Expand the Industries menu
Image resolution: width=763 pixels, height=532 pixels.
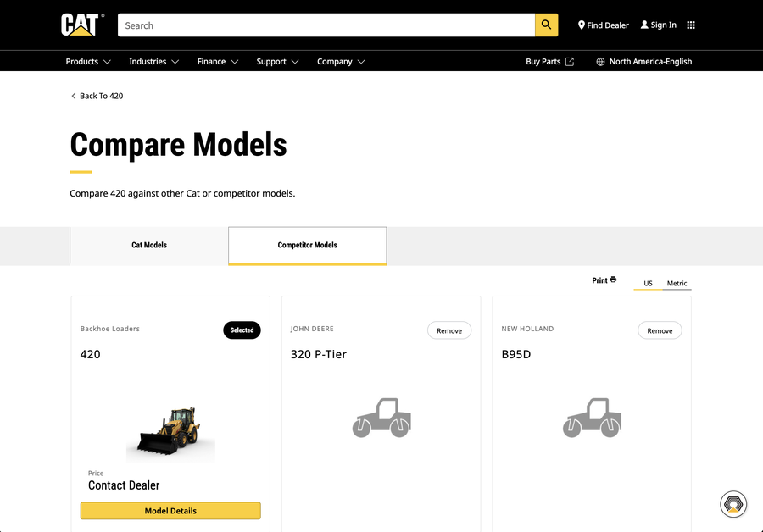[x=153, y=61]
